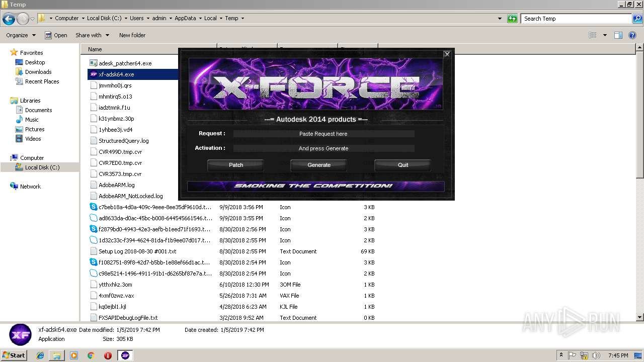Click the Generate button in X-Force
This screenshot has width=644, height=362.
coord(319,165)
